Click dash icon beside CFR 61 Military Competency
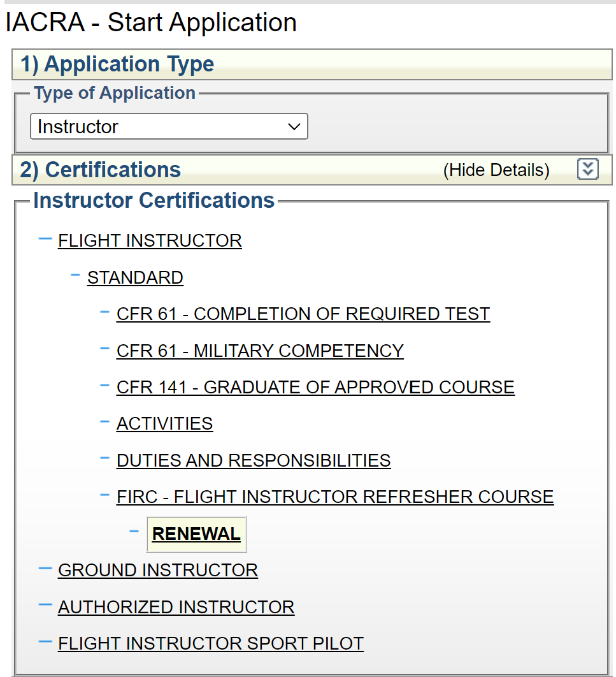616x677 pixels. 105,349
